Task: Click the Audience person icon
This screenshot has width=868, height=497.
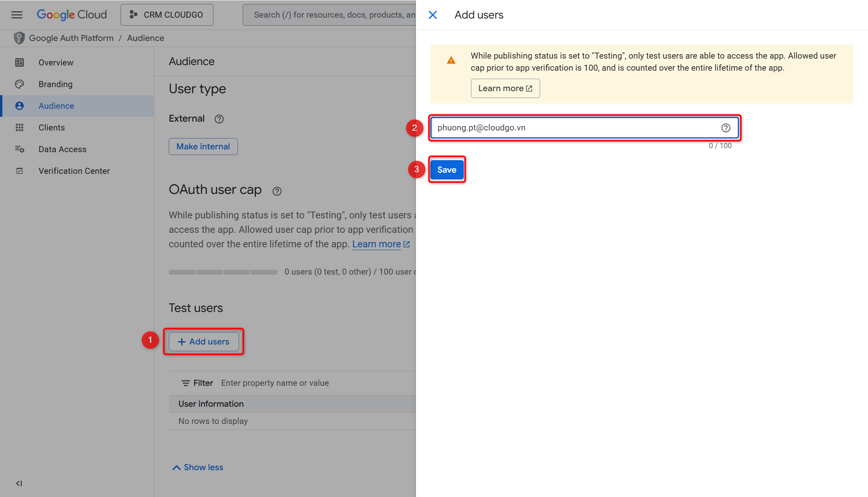Action: 20,106
